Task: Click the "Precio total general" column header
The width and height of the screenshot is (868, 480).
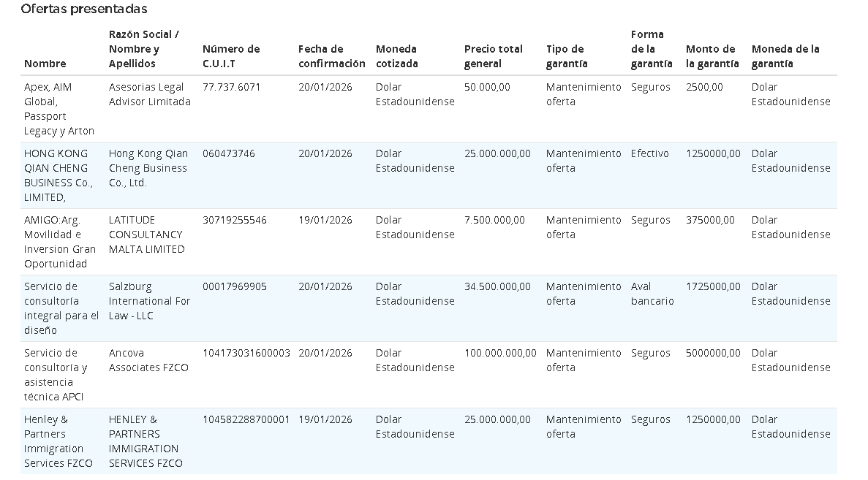Action: point(494,56)
